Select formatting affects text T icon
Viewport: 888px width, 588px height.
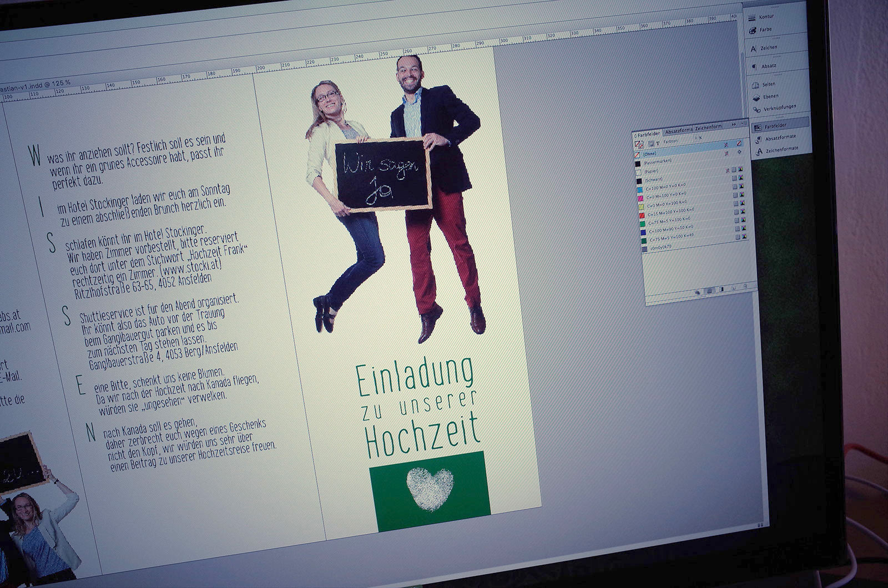point(657,143)
